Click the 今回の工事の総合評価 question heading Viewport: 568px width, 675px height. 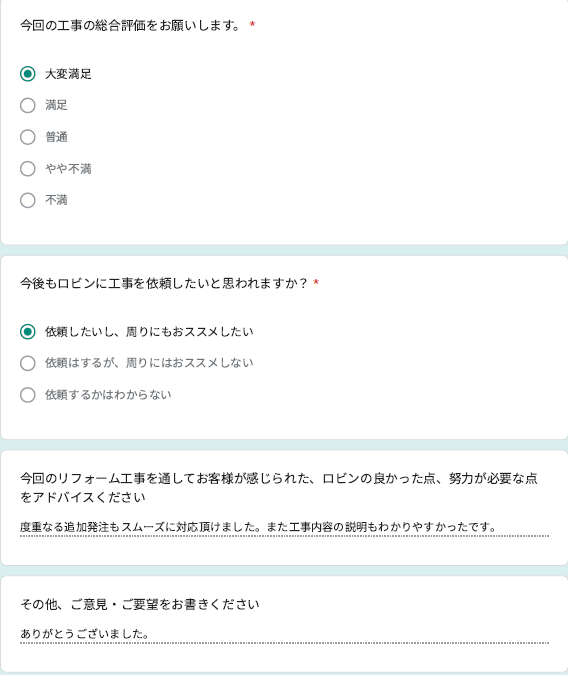coord(130,25)
